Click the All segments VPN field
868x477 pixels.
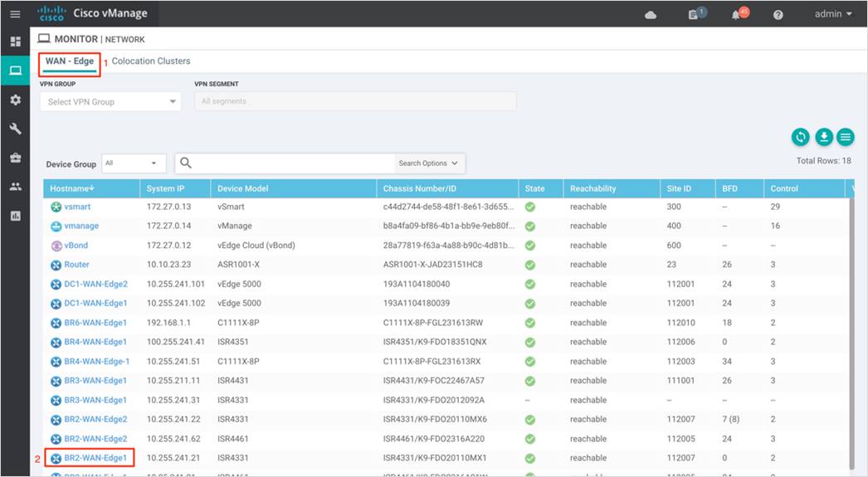click(x=355, y=101)
